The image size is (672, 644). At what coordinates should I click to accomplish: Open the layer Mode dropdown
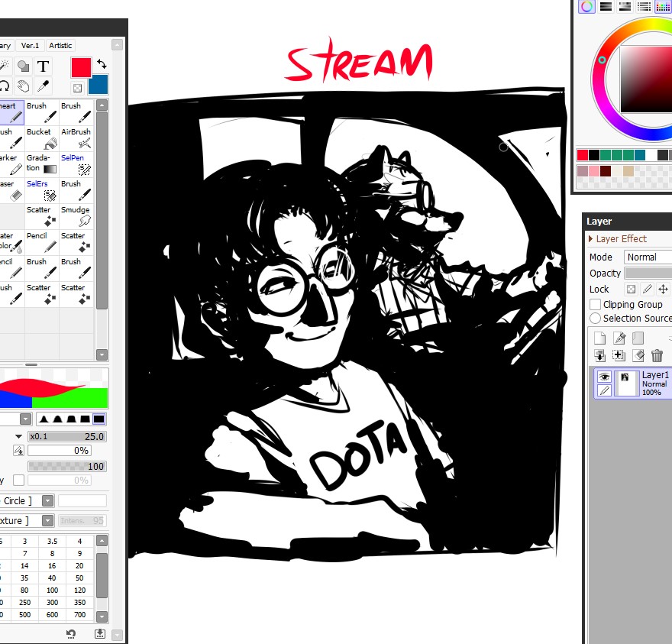[x=648, y=257]
